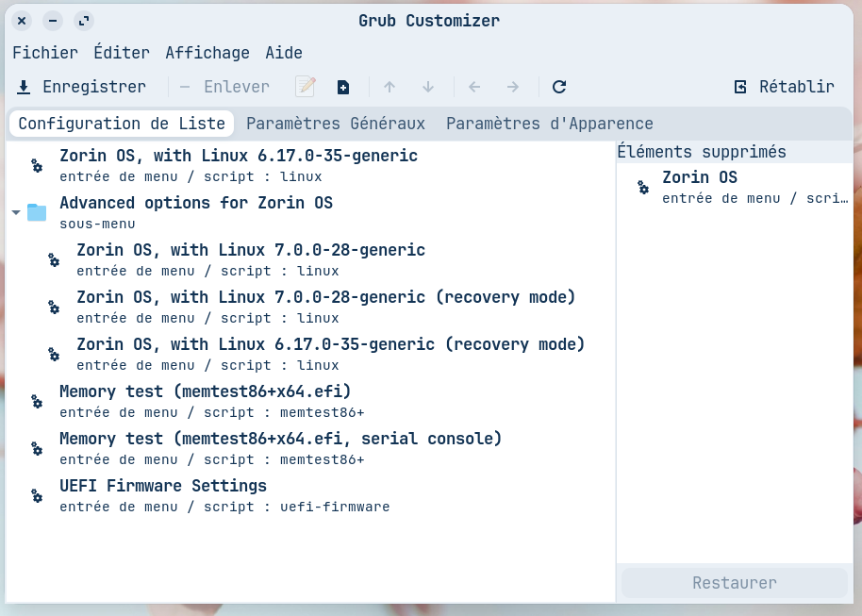Click the Rétablir button
The height and width of the screenshot is (616, 862).
785,87
